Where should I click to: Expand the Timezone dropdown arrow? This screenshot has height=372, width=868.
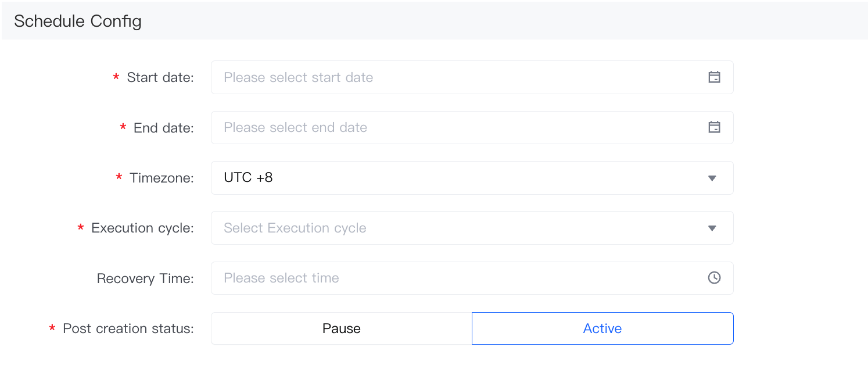coord(712,178)
